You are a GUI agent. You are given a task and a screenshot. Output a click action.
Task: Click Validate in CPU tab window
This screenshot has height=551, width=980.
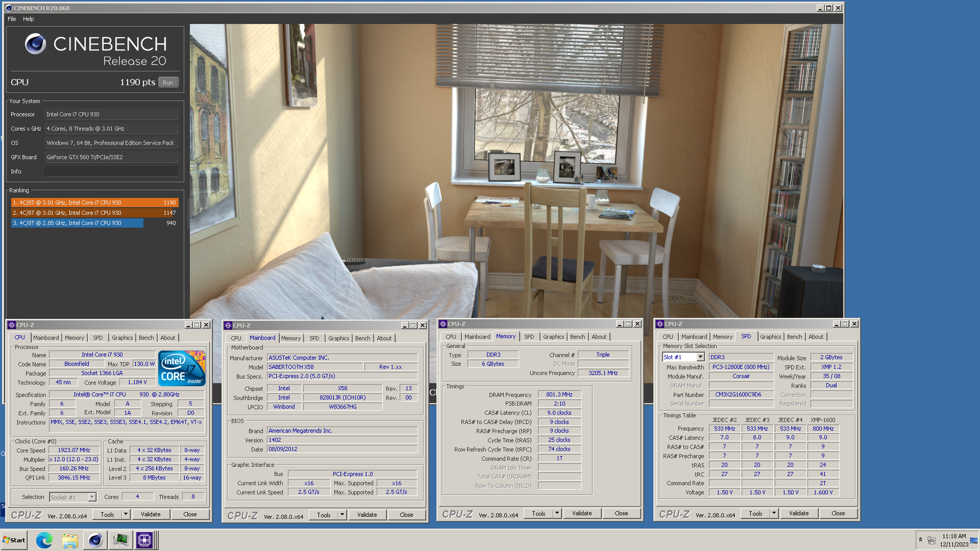(x=151, y=515)
